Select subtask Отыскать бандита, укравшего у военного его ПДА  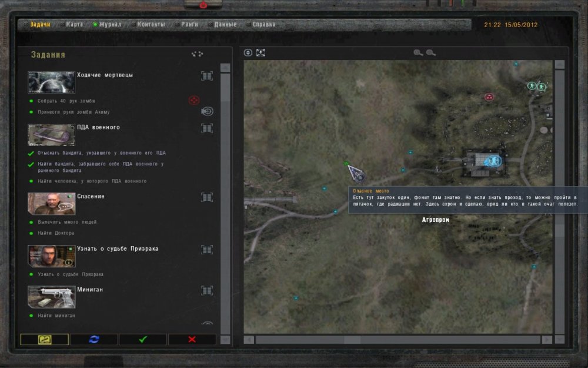[102, 153]
